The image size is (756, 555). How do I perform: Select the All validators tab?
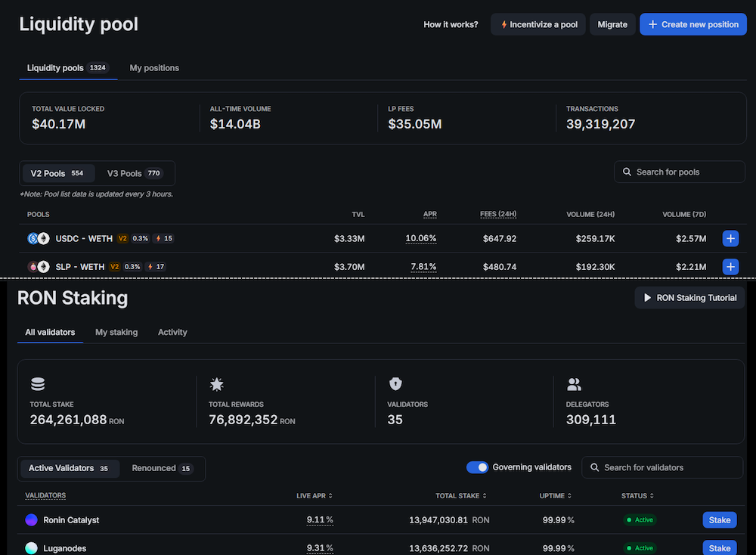click(50, 332)
